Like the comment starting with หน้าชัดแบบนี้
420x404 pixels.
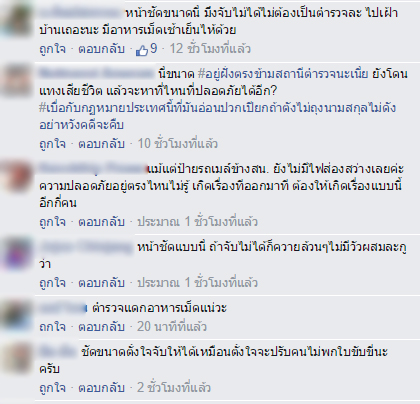coord(52,283)
